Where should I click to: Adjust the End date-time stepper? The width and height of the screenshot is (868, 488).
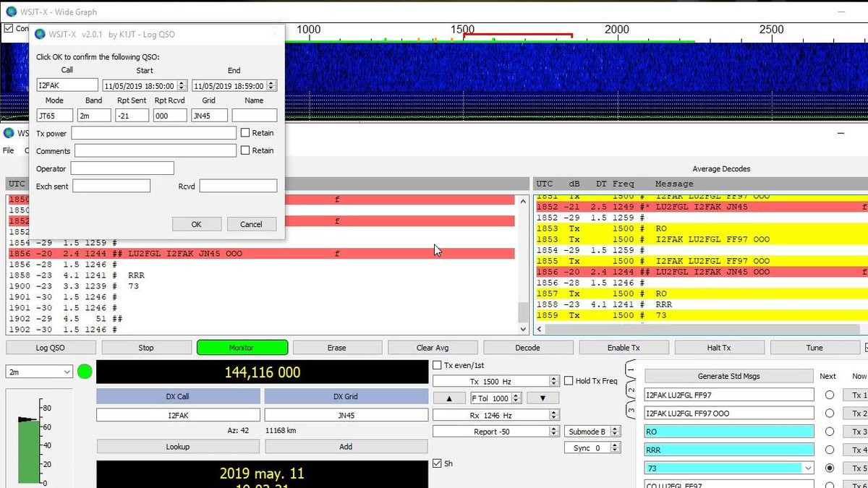(272, 85)
